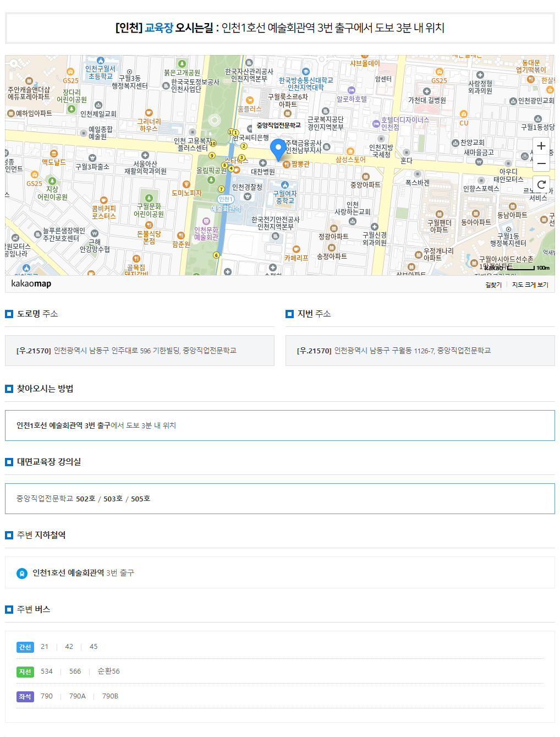Click the blue location pin on the map
560x737 pixels.
(x=278, y=149)
